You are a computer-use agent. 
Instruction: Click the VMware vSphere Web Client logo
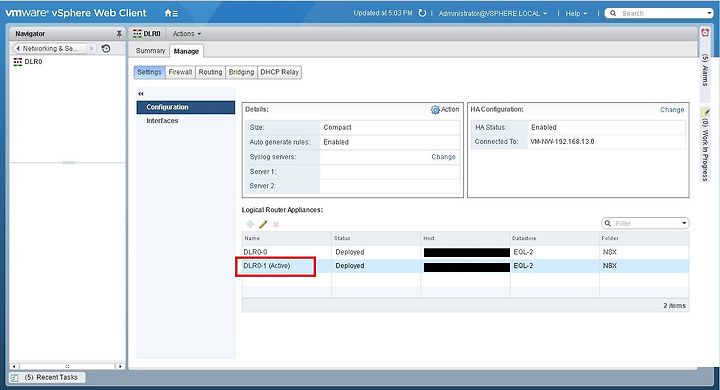pos(76,13)
